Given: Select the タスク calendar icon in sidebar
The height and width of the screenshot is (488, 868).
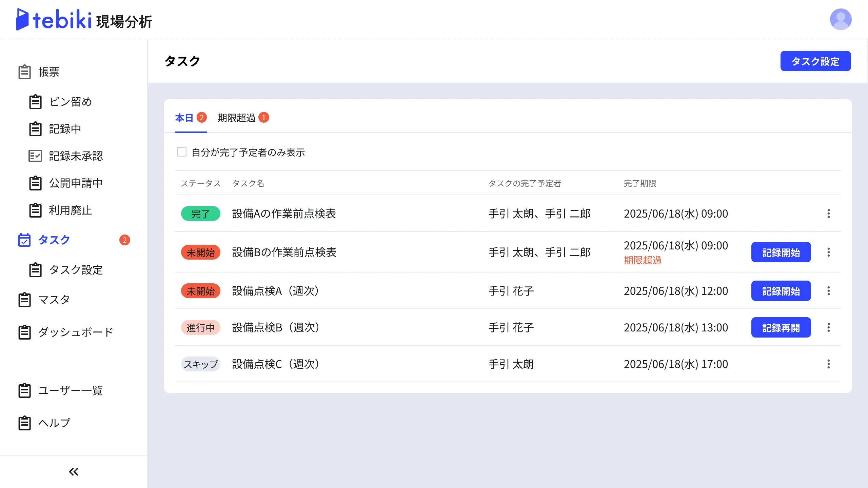Looking at the screenshot, I should pyautogui.click(x=24, y=240).
